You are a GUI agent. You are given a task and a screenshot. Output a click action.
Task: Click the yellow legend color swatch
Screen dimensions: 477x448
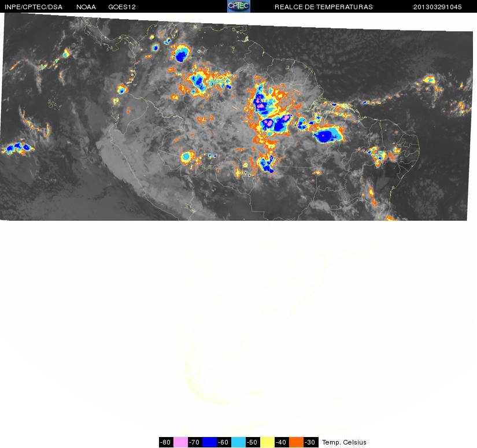tap(267, 442)
